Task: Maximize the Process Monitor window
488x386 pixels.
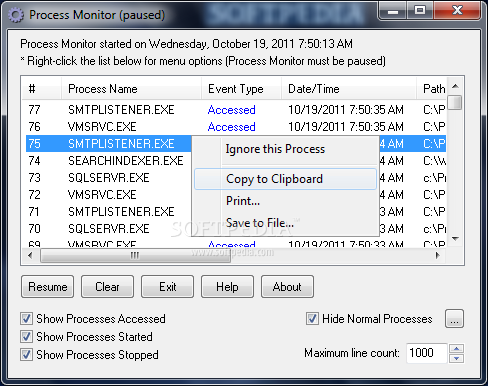Action: pyautogui.click(x=420, y=11)
